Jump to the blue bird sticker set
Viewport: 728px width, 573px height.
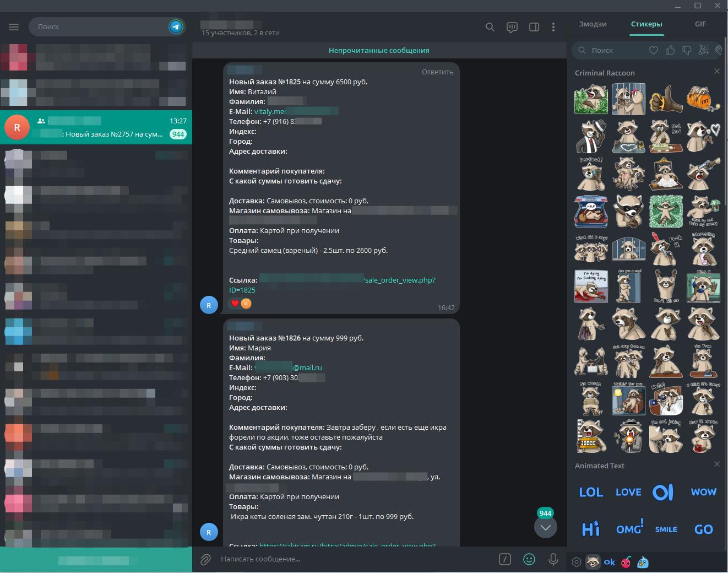click(643, 562)
